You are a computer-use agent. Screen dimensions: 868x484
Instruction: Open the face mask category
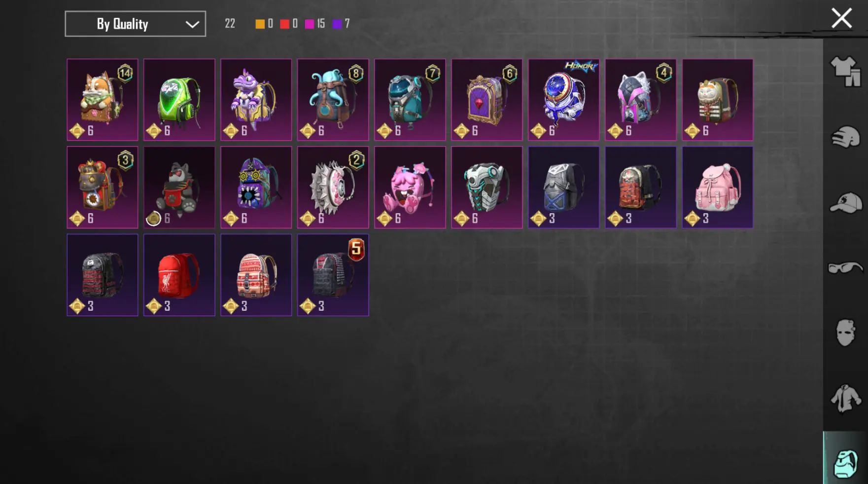(845, 333)
